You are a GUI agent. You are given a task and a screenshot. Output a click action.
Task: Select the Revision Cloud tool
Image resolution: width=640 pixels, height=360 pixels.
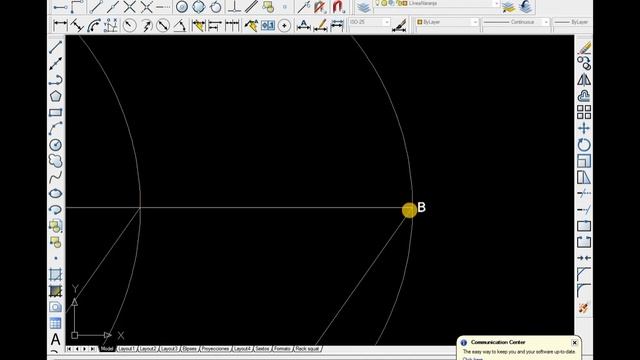(56, 161)
